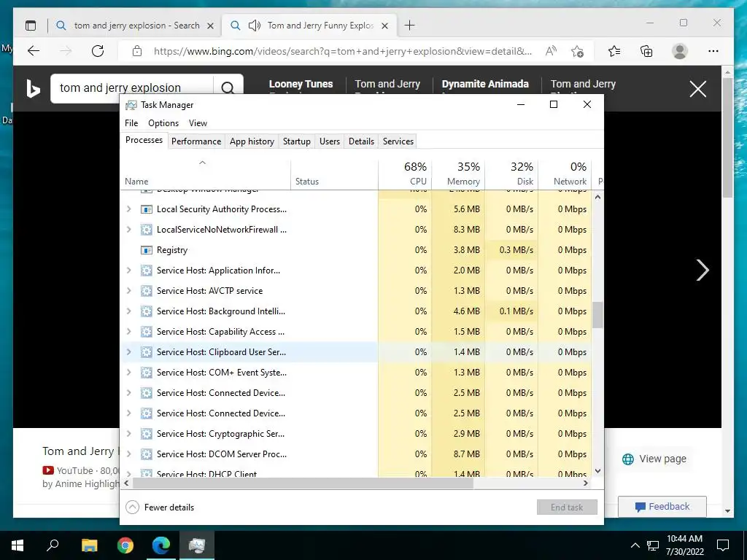Image resolution: width=747 pixels, height=560 pixels.
Task: Expand Service Host: Cryptographic Ser... row
Action: (128, 434)
